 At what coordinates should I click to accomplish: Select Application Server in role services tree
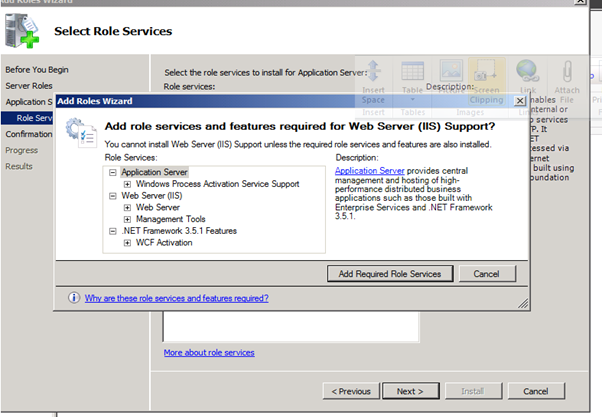pyautogui.click(x=154, y=172)
